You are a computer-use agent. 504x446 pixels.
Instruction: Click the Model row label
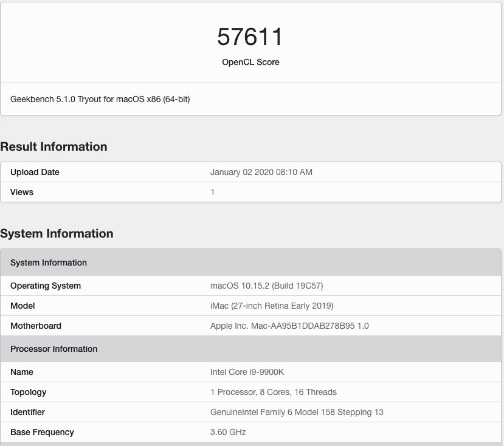(x=22, y=306)
